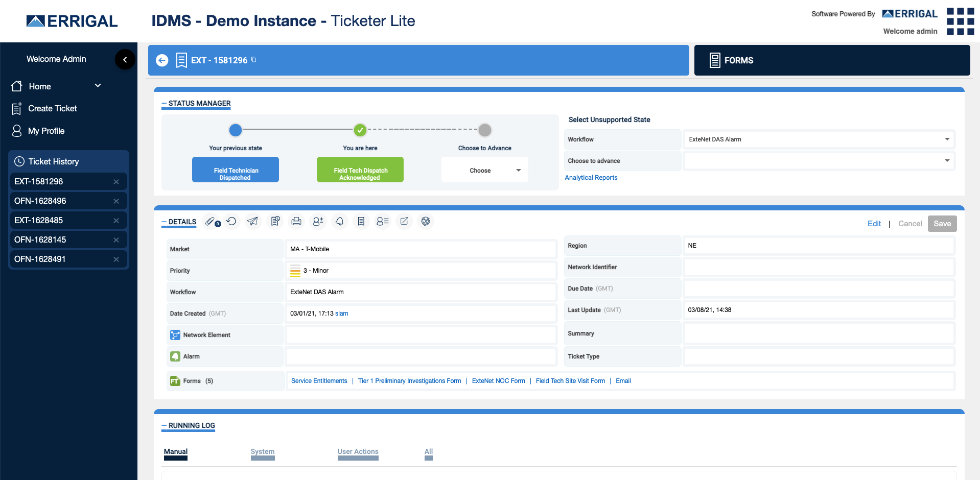This screenshot has height=480, width=980.
Task: Click the back arrow beside EXT - 1581296
Action: point(162,60)
